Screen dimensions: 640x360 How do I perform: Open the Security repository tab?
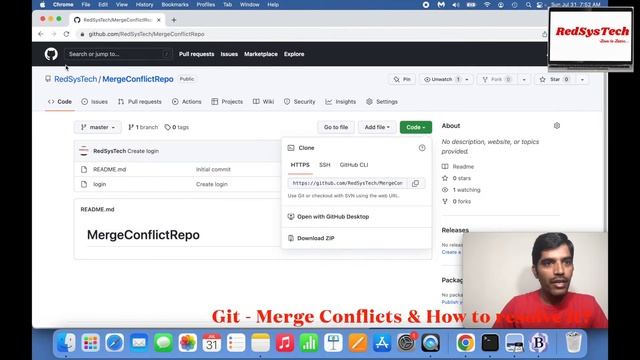click(300, 102)
